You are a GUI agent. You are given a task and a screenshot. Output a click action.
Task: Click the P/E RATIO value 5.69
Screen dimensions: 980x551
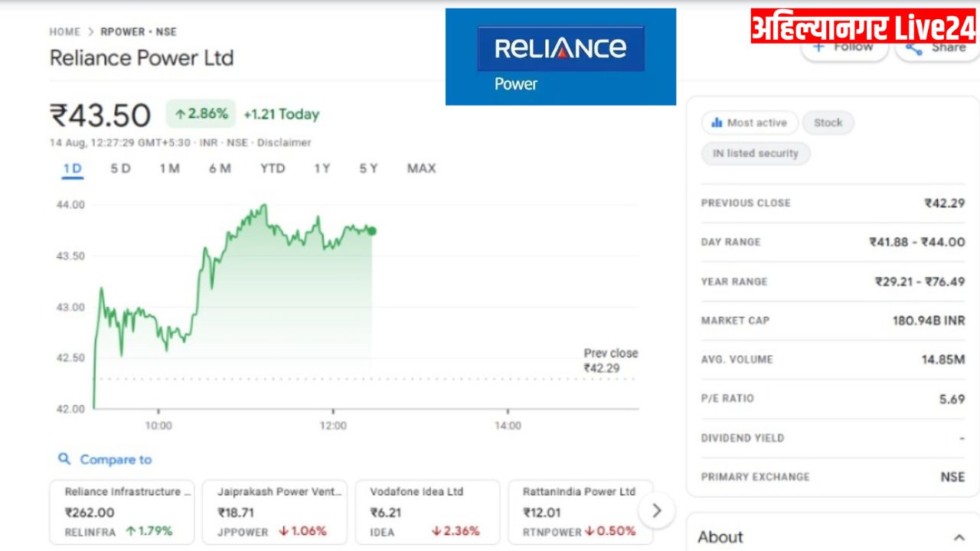click(x=952, y=399)
